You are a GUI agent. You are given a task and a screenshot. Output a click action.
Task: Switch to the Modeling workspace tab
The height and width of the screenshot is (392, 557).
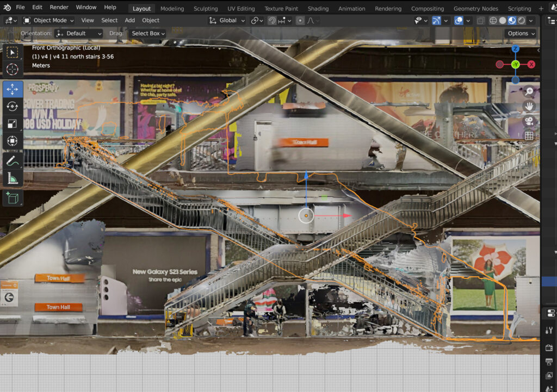(x=172, y=9)
